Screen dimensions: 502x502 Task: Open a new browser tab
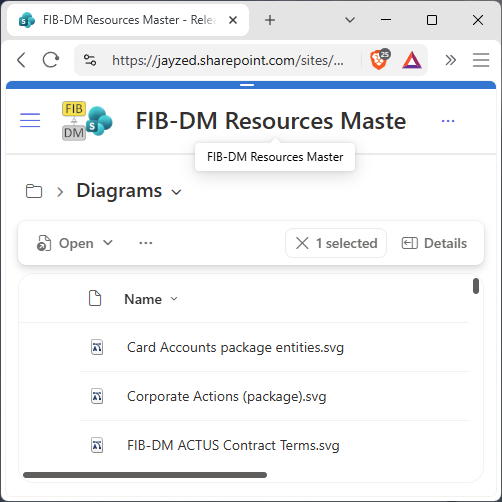(270, 20)
